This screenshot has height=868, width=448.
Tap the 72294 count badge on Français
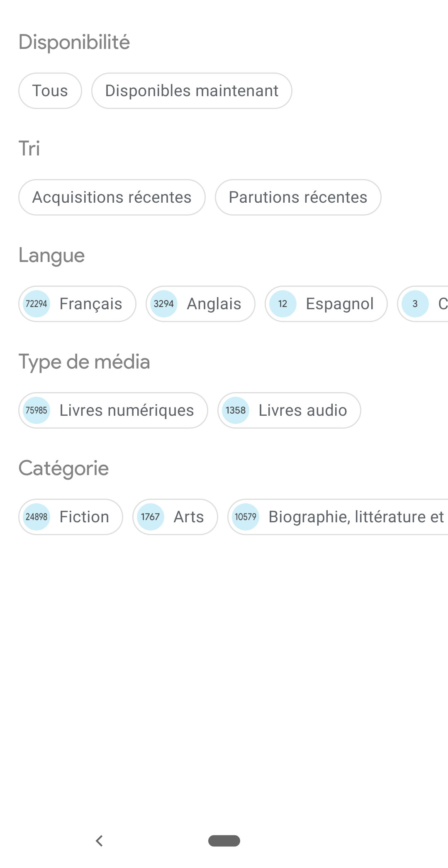coord(37,304)
